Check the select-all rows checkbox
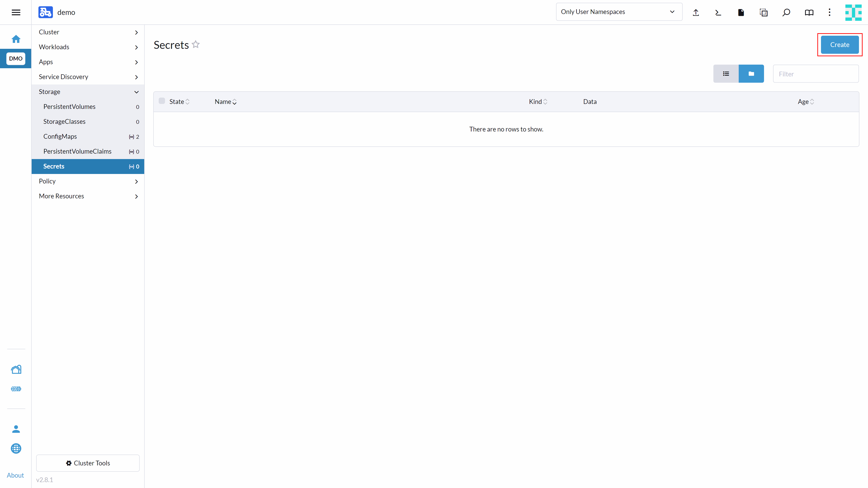 click(162, 101)
